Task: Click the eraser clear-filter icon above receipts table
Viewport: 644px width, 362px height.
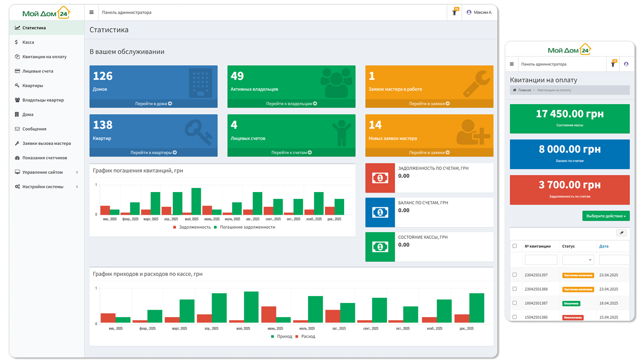Action: pyautogui.click(x=621, y=233)
